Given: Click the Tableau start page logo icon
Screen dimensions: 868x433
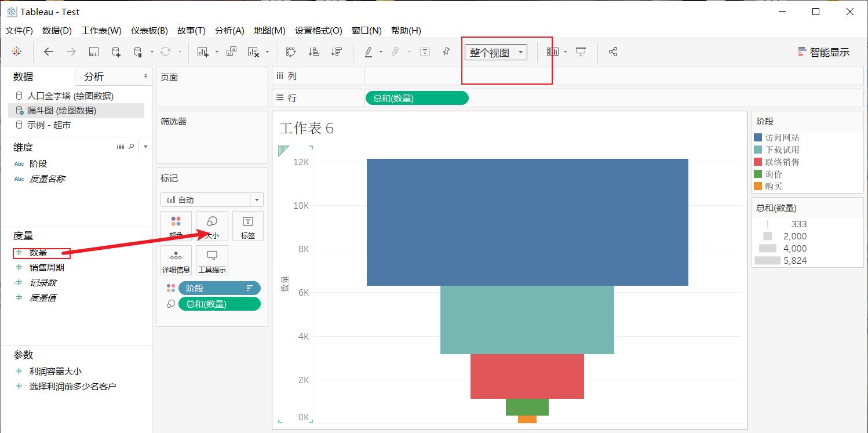Looking at the screenshot, I should (17, 52).
